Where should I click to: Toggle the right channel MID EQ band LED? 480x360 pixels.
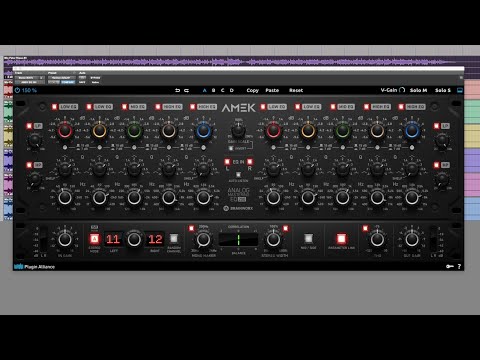(x=333, y=107)
